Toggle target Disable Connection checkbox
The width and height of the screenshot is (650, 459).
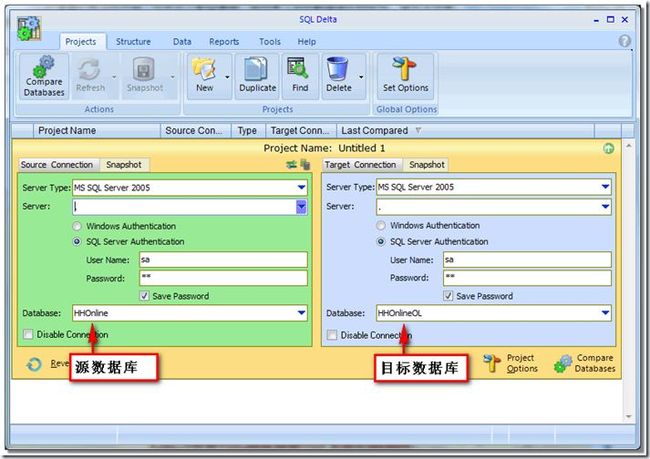[x=332, y=335]
